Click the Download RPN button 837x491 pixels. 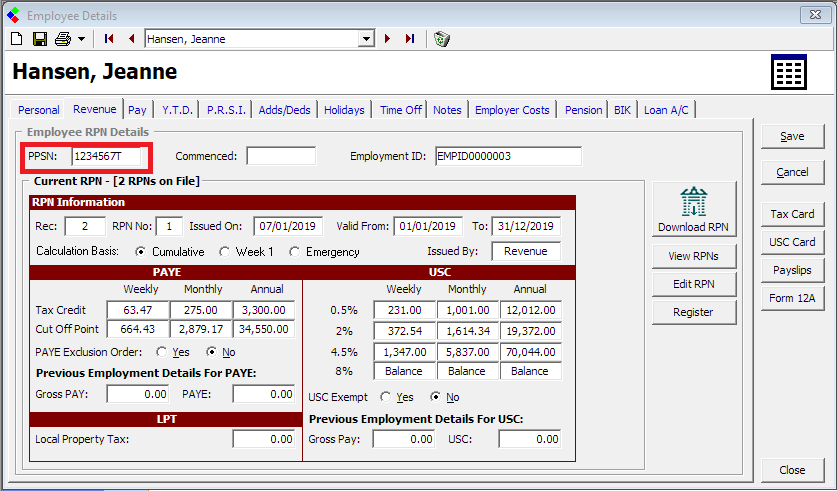(x=693, y=209)
